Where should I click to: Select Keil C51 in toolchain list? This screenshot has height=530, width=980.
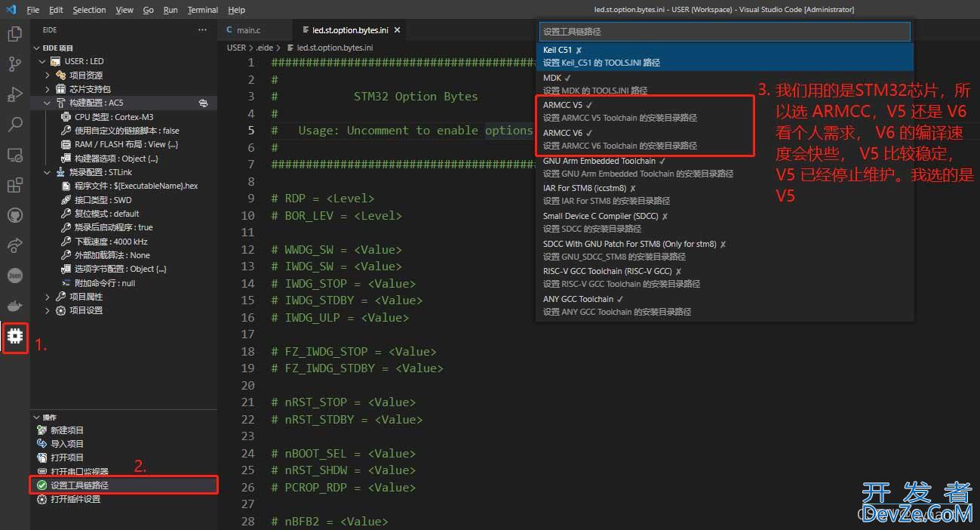click(x=724, y=56)
